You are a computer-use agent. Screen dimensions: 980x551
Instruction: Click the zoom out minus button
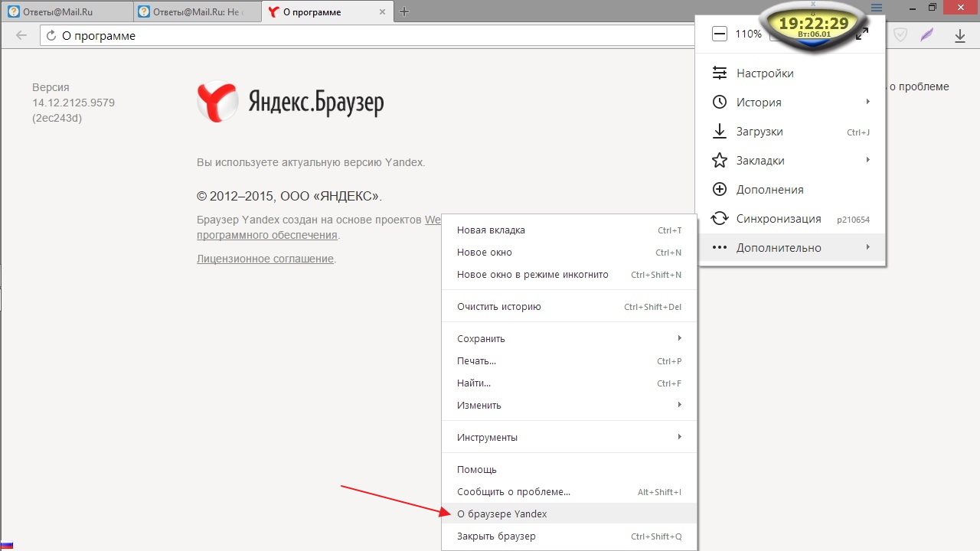click(x=719, y=34)
